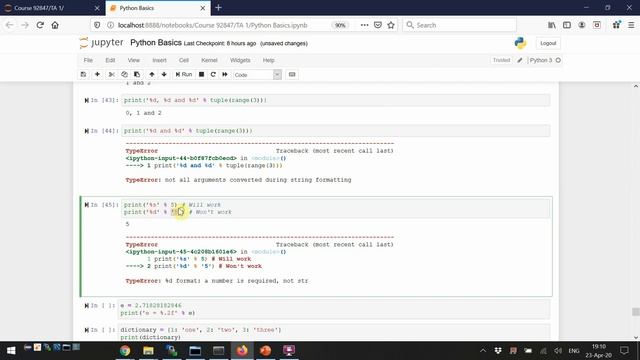Screen dimensions: 640x360
Task: Open Firefox hamburger application menu
Action: 631,25
